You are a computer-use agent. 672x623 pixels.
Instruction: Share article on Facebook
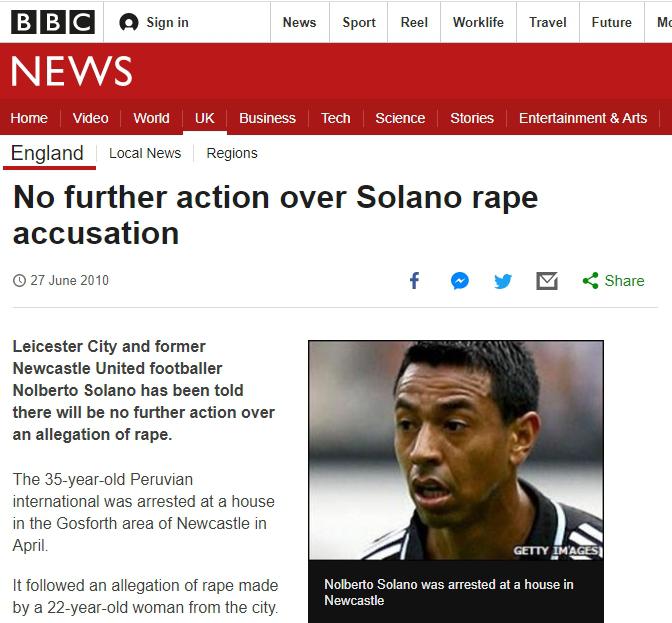(414, 281)
